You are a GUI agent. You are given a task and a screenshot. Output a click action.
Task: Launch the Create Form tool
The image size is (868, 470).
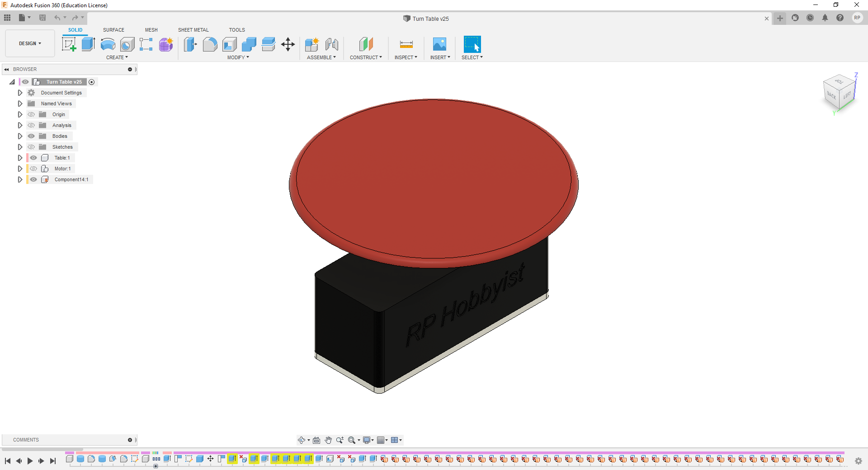coord(166,44)
